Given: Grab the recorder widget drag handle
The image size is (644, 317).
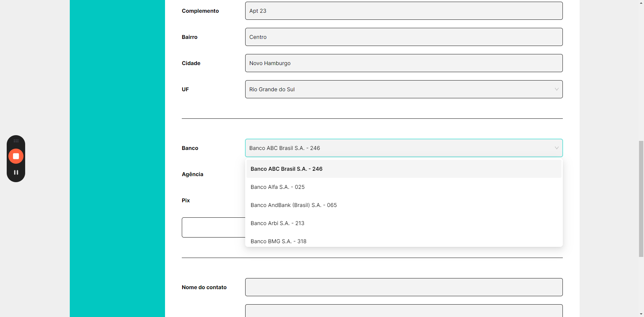Looking at the screenshot, I should 16,141.
